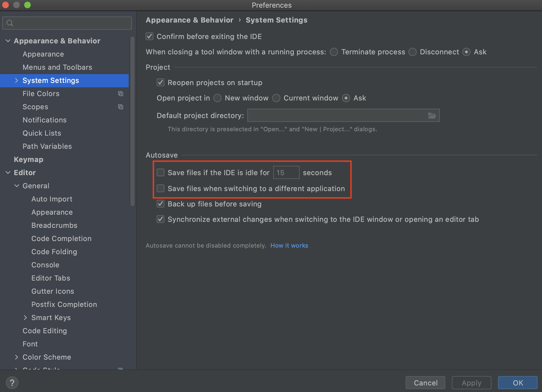Click the idle seconds input field
This screenshot has height=392, width=542.
click(x=286, y=173)
